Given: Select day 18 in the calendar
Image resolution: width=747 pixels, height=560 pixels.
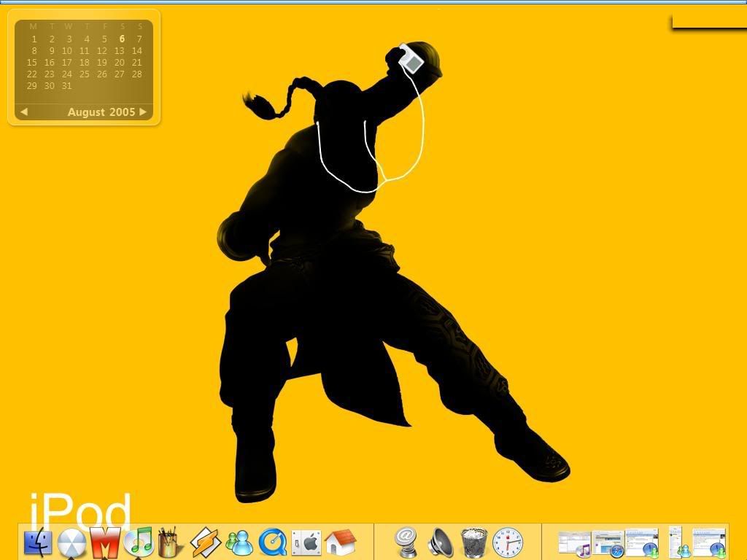Looking at the screenshot, I should 85,63.
